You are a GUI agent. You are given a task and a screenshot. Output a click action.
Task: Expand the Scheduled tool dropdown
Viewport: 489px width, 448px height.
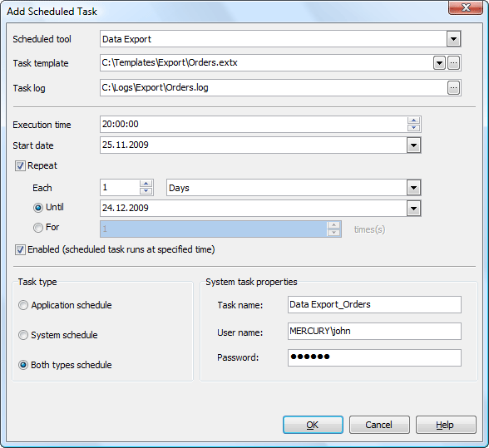pyautogui.click(x=453, y=39)
